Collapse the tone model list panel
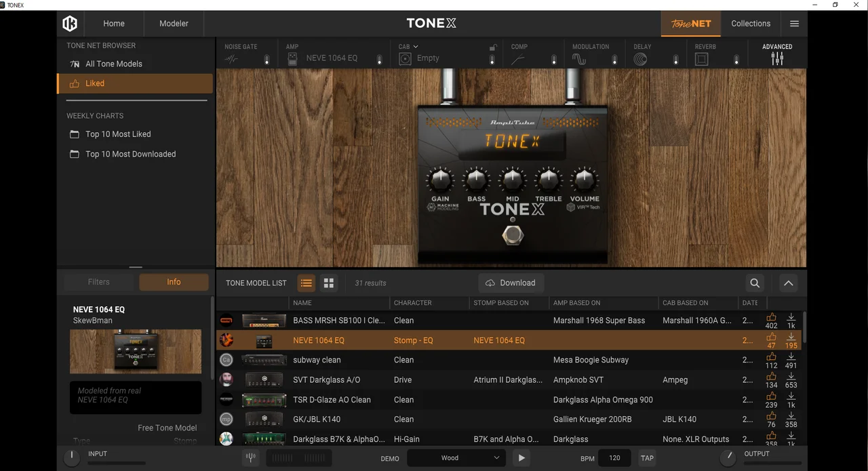 coord(788,283)
